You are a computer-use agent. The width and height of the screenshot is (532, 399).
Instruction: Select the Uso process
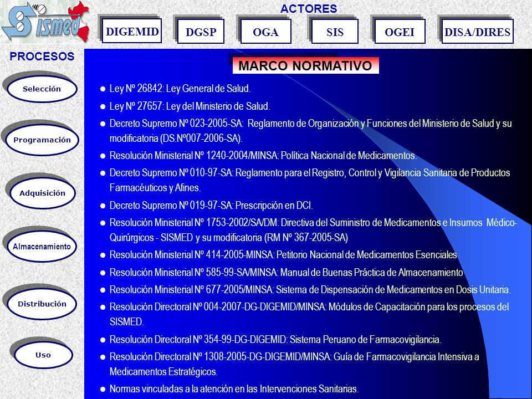(43, 355)
